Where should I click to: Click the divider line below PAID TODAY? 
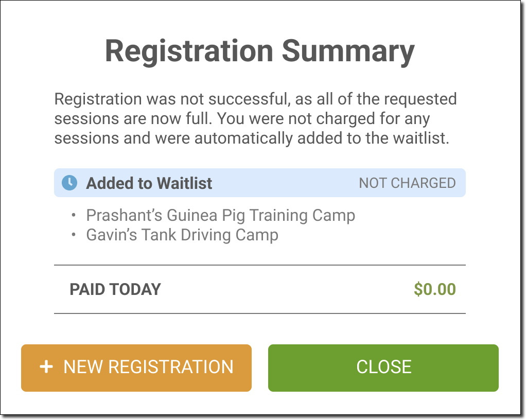[259, 313]
